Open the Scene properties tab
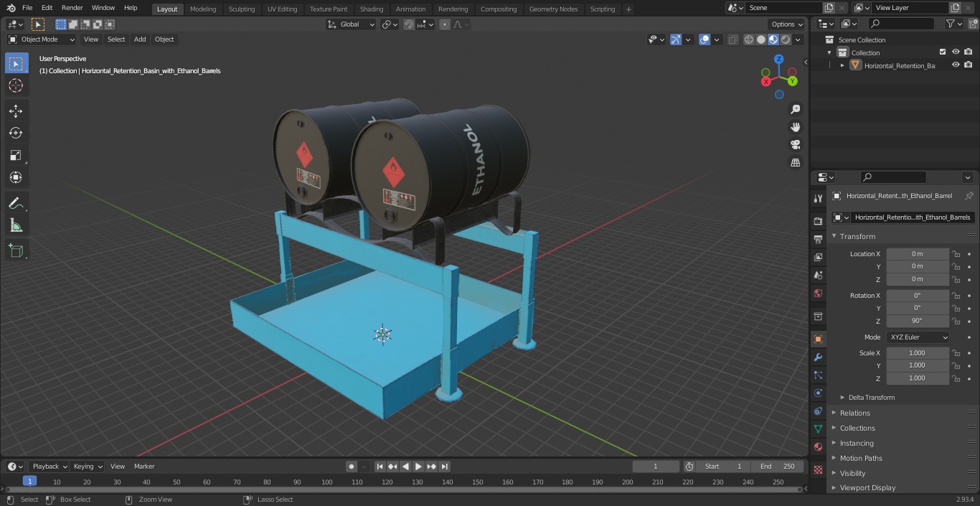 click(818, 275)
